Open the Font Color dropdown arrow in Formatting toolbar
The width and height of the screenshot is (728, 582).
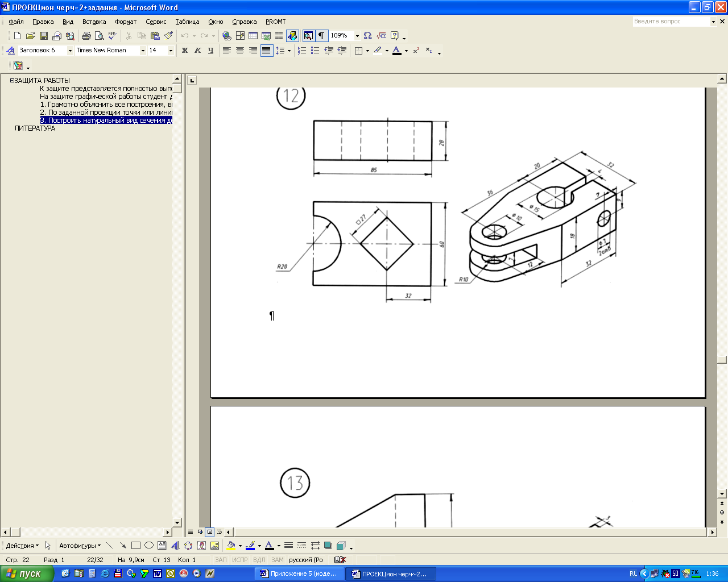[x=406, y=51]
